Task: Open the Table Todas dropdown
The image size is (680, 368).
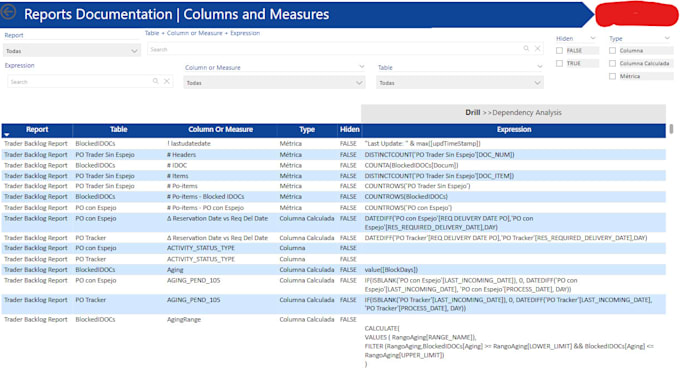Action: pos(460,83)
